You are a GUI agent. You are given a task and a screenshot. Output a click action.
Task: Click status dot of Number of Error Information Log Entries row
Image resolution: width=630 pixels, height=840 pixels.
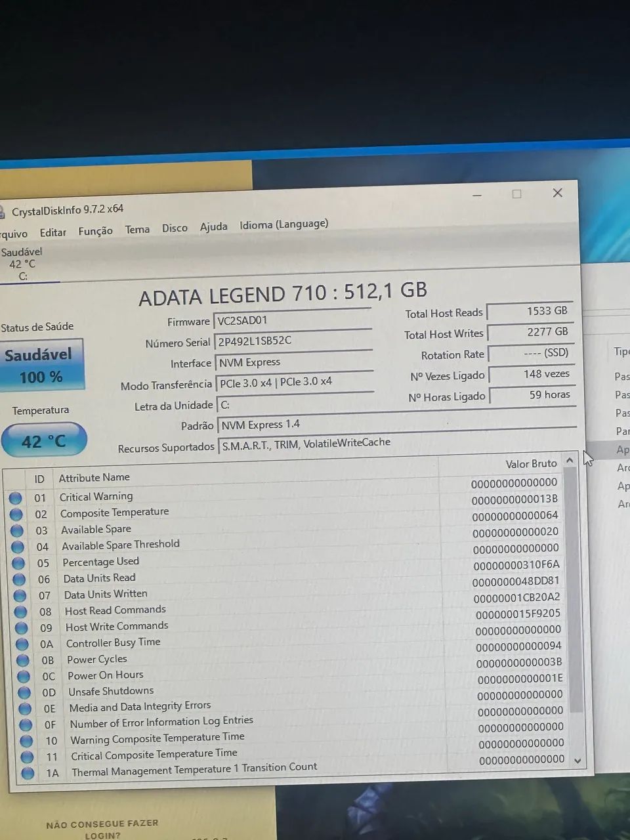(x=26, y=724)
